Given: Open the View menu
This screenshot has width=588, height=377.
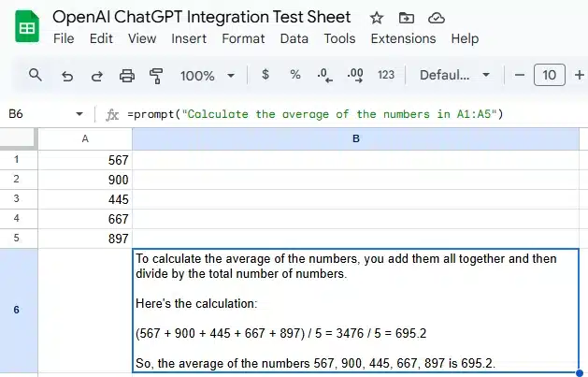Looking at the screenshot, I should (x=142, y=38).
